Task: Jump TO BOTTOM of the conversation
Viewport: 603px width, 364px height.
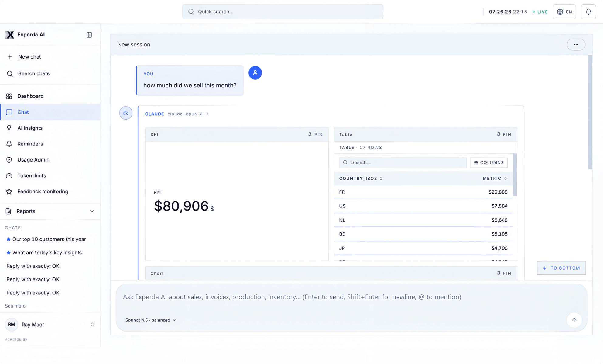Action: (561, 268)
